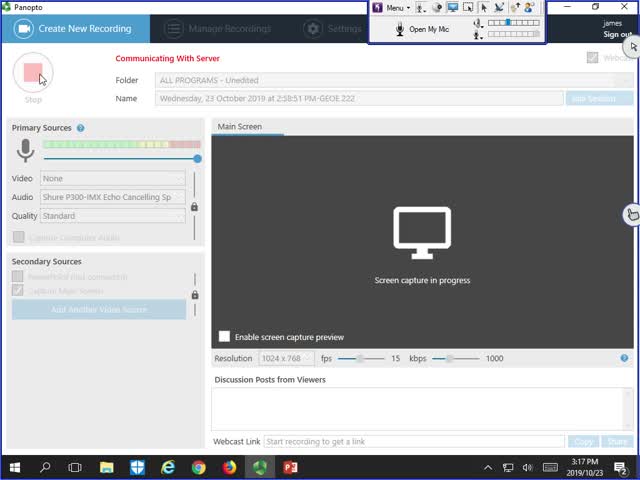Click the Join Session button

point(599,98)
